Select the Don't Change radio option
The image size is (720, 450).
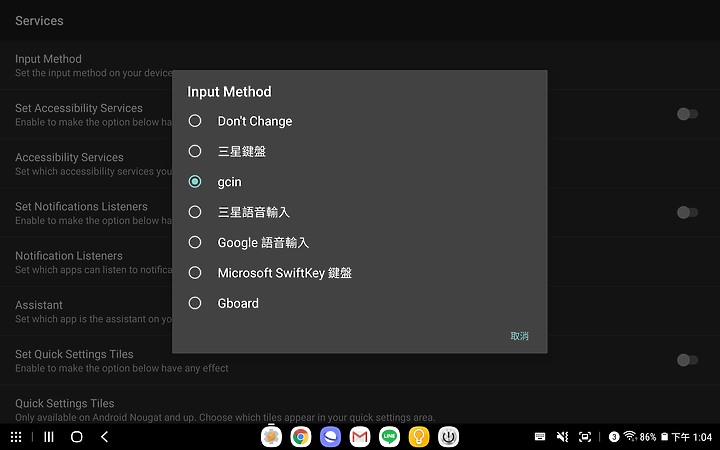click(360, 121)
